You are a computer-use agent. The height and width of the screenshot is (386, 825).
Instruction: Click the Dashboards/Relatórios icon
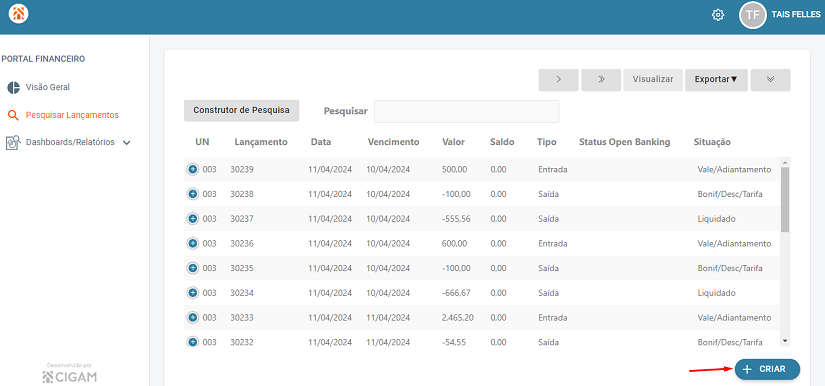click(13, 143)
